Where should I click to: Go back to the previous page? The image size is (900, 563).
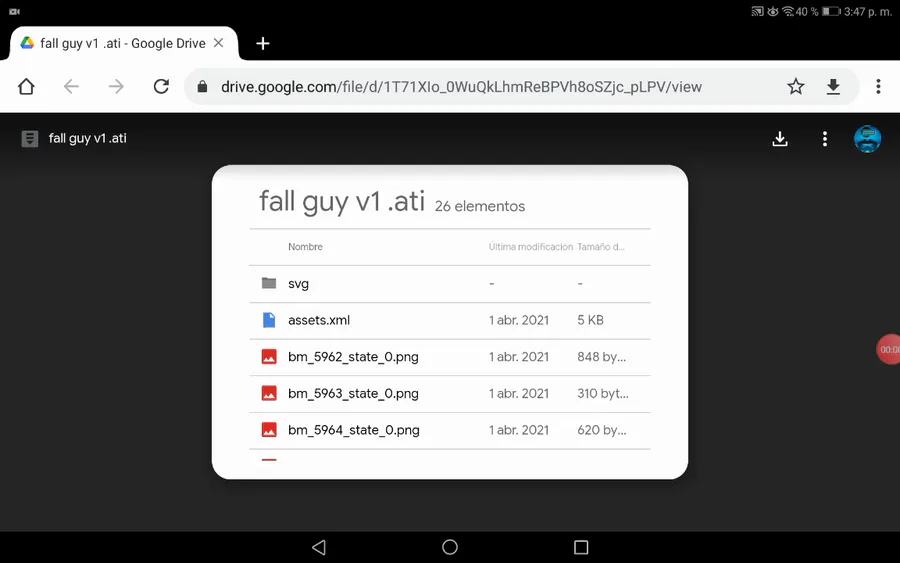click(x=71, y=87)
